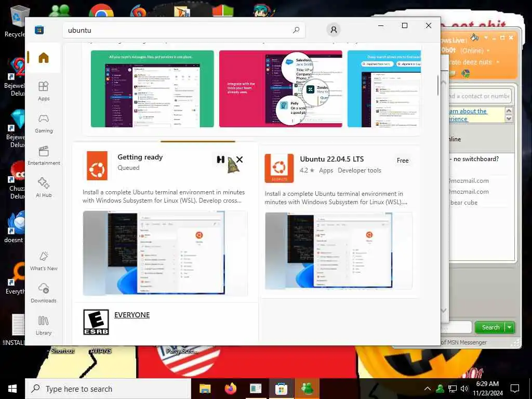Screen dimensions: 532x399
Task: Click the search magnifier icon in Store
Action: (296, 30)
